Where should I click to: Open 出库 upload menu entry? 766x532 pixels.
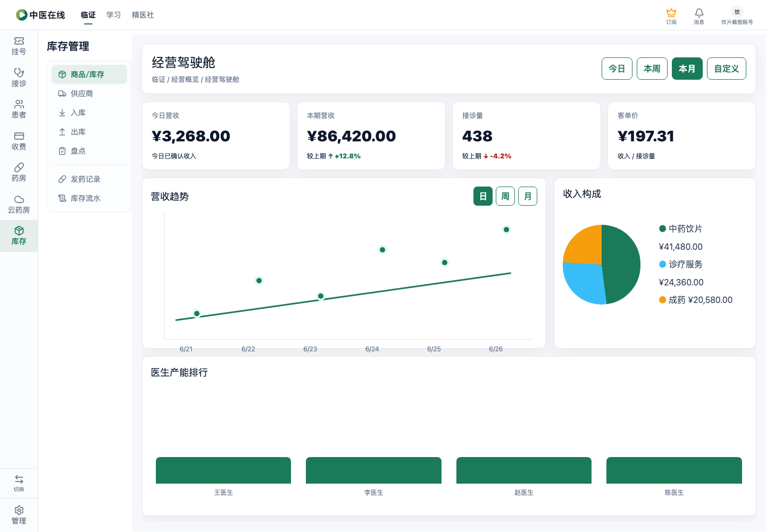click(x=89, y=132)
